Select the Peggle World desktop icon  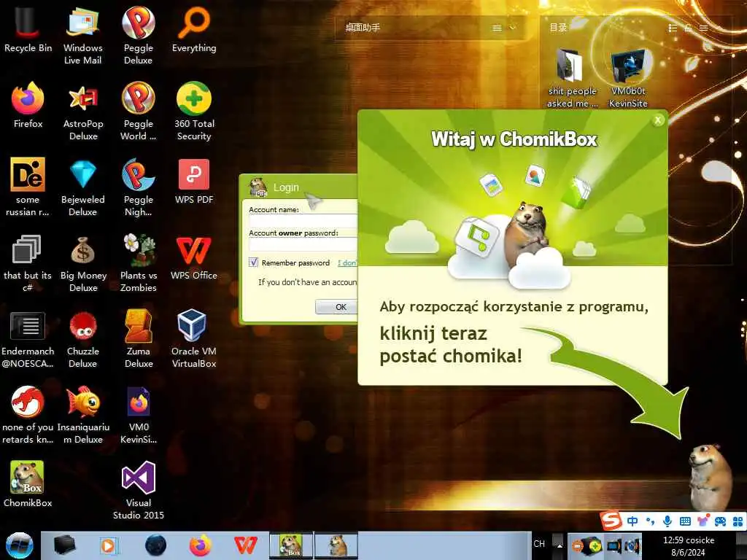(138, 111)
